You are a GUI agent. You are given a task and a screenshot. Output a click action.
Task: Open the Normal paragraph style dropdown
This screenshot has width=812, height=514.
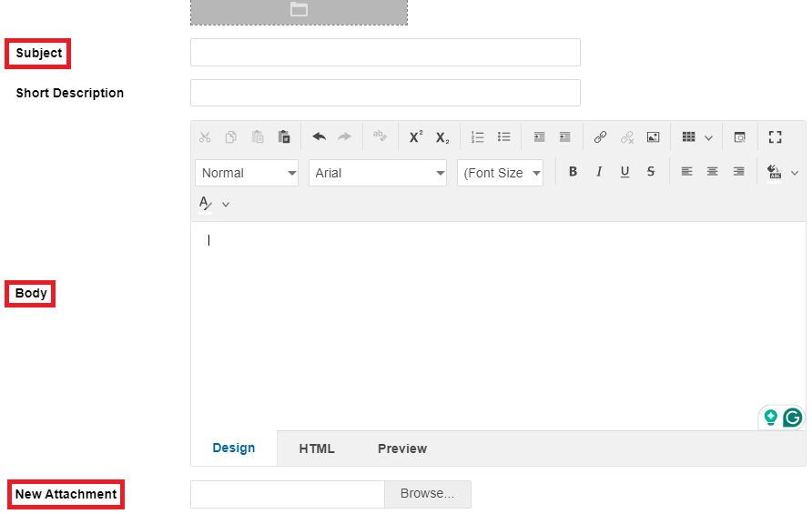246,173
